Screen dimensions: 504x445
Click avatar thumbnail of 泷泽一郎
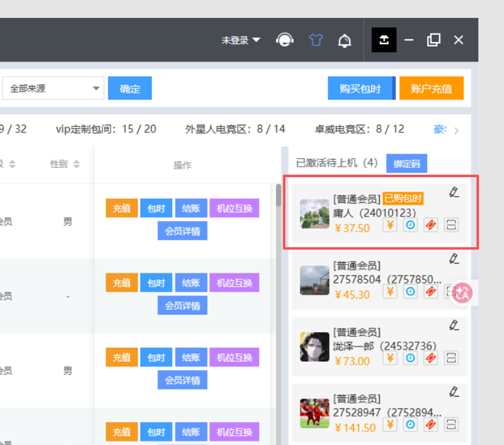[315, 347]
